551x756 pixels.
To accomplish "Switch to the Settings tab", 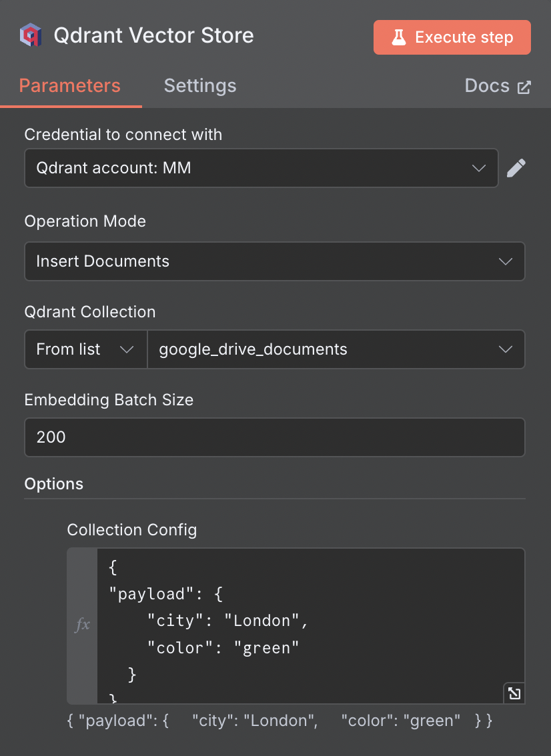I will (200, 85).
